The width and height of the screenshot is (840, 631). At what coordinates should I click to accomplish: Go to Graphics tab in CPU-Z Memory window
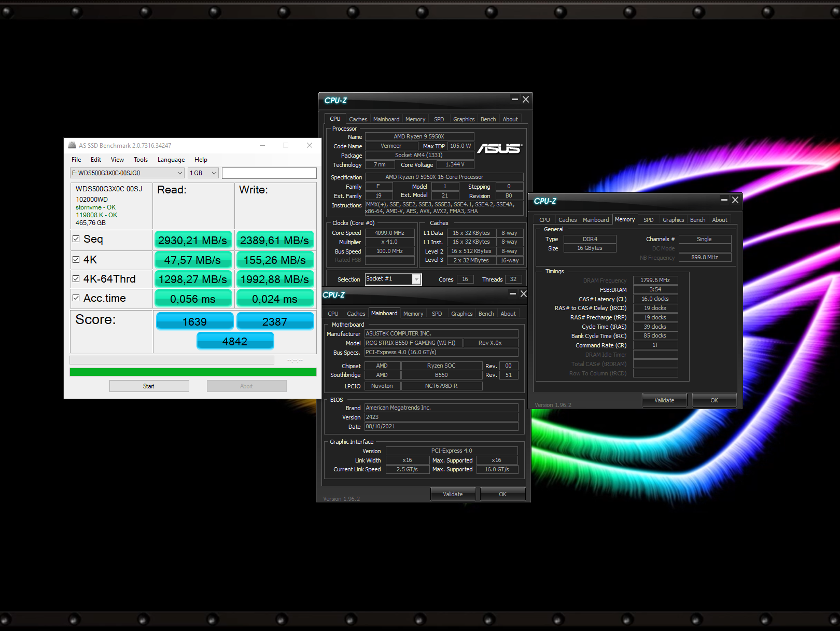(x=673, y=220)
